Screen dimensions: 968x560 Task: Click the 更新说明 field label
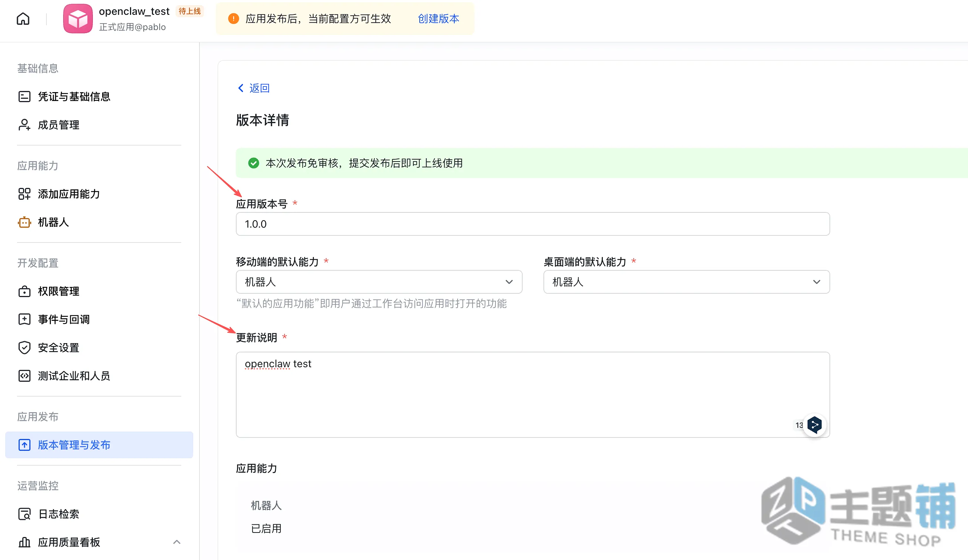point(257,338)
